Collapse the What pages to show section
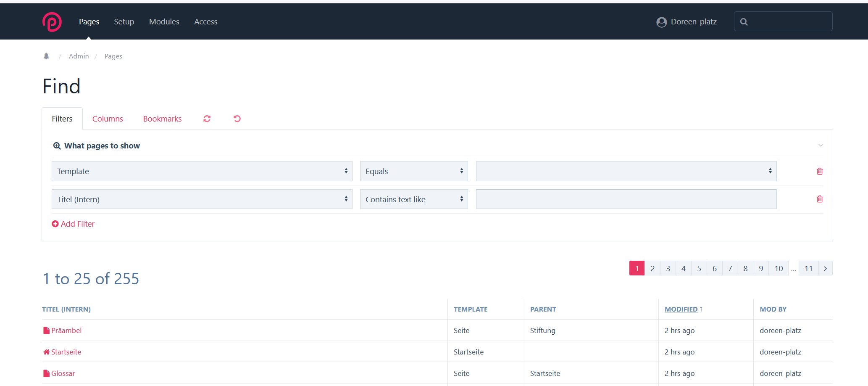This screenshot has height=386, width=868. pyautogui.click(x=820, y=145)
